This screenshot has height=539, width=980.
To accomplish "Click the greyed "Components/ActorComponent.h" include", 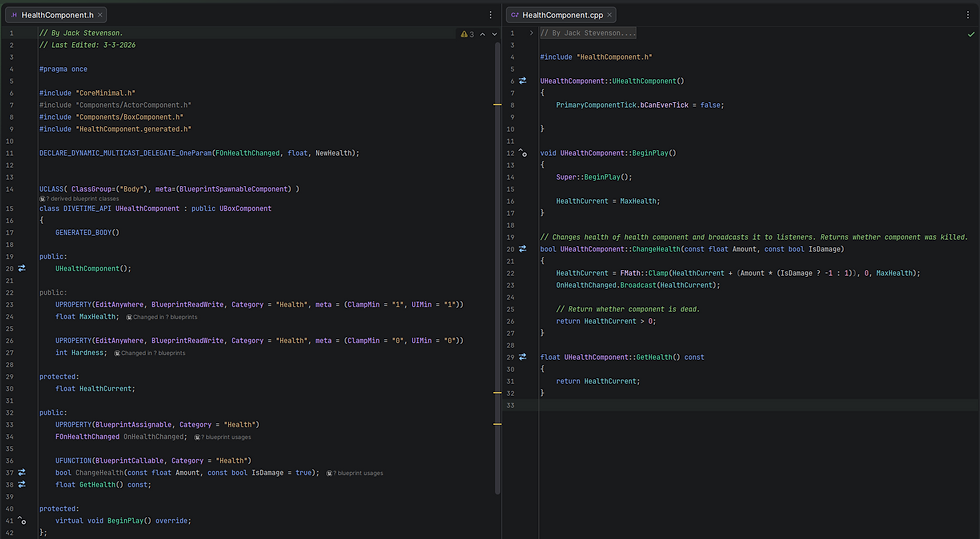I will point(115,105).
